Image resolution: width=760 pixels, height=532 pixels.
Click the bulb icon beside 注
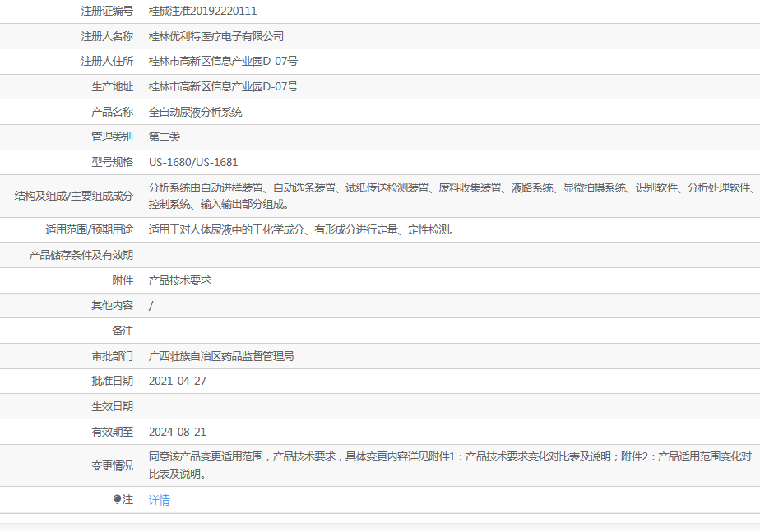pos(117,499)
